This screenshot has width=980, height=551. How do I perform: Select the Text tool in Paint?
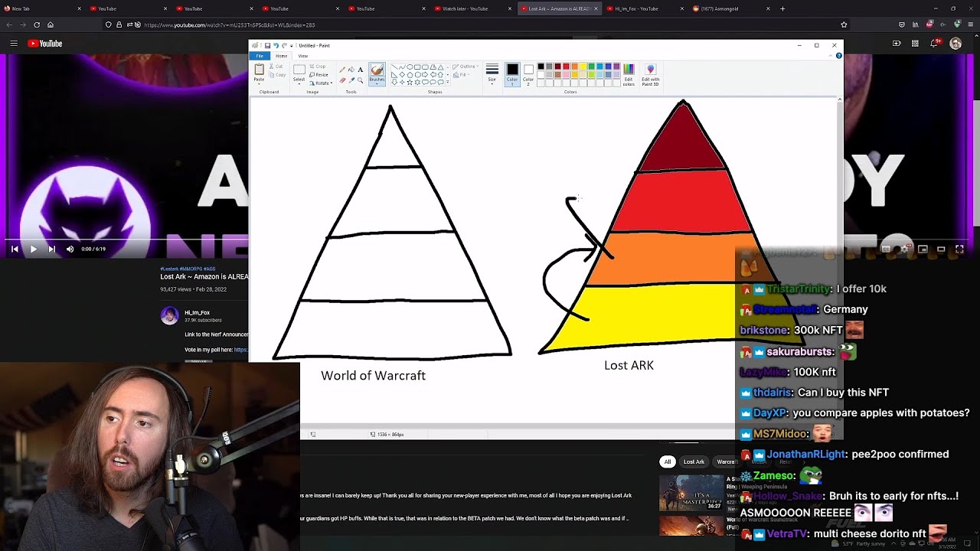(361, 70)
